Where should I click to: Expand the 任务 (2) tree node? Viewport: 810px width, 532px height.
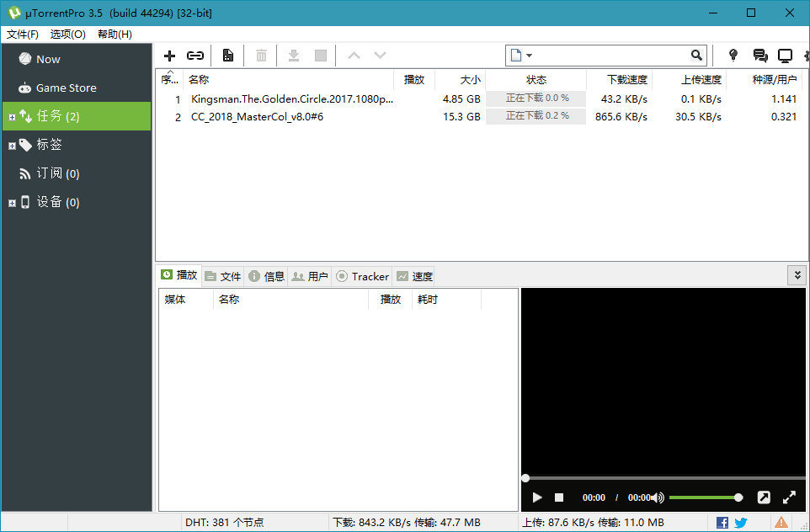[12, 117]
